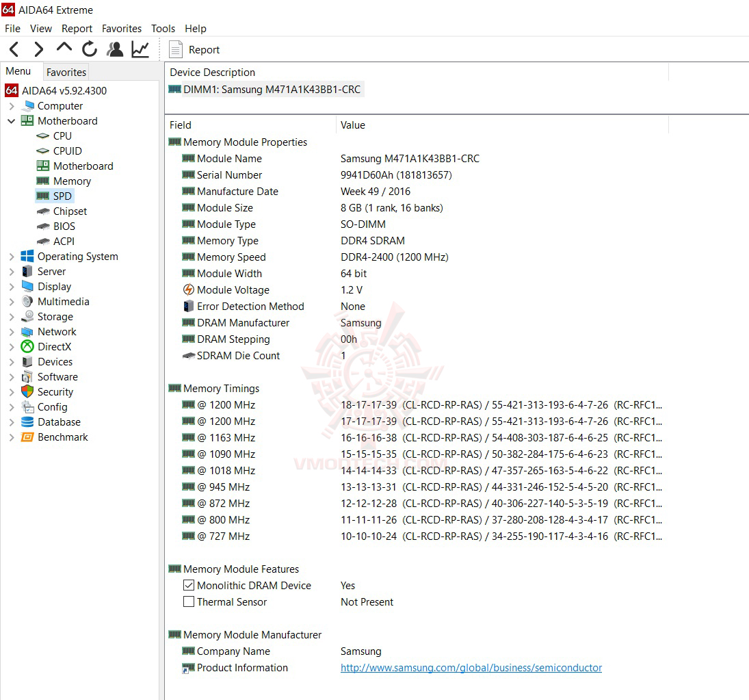The width and height of the screenshot is (749, 700).
Task: Open the View menu
Action: [40, 29]
